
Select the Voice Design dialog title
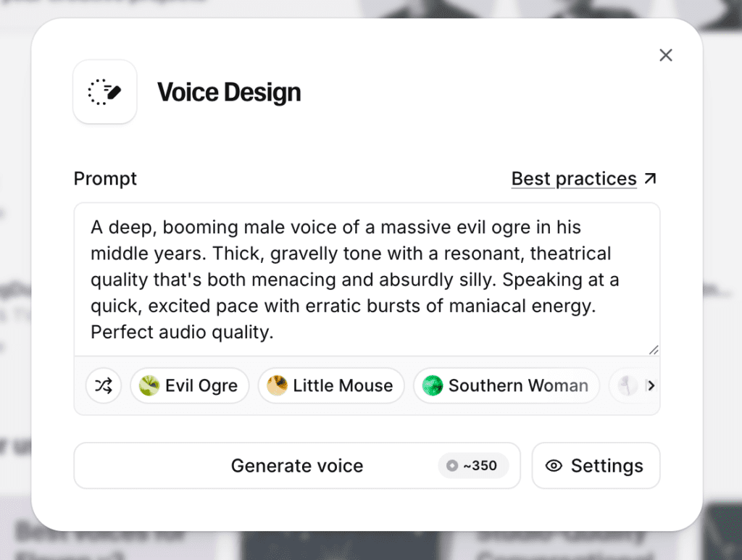point(229,92)
